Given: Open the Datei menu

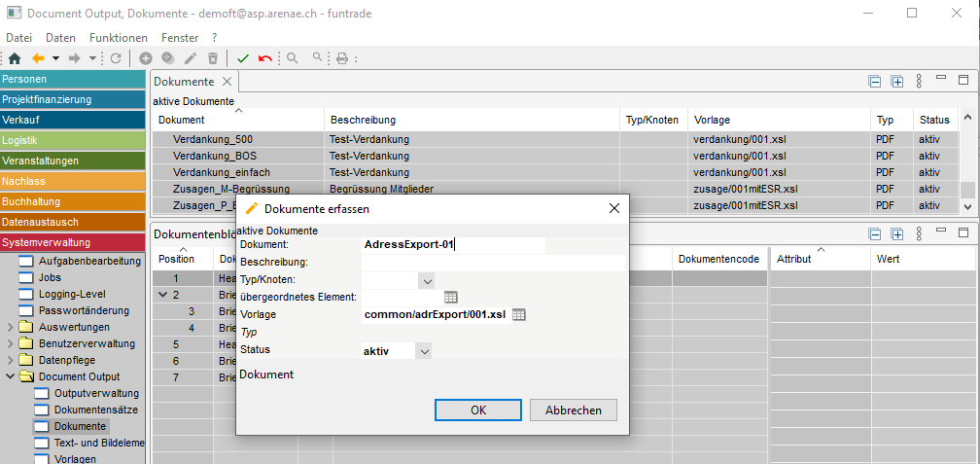Looking at the screenshot, I should pos(19,37).
